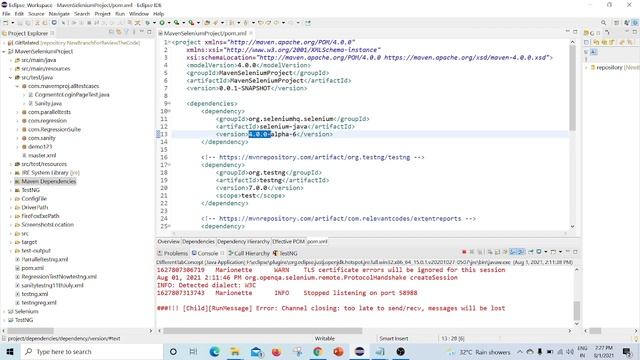
Task: Toggle Show Console on Standard Error change
Action: coord(521,252)
